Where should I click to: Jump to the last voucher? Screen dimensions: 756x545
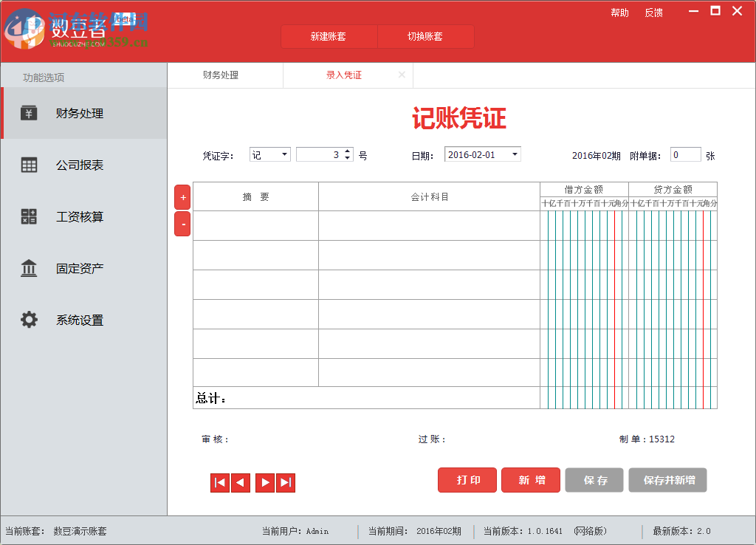(x=286, y=482)
